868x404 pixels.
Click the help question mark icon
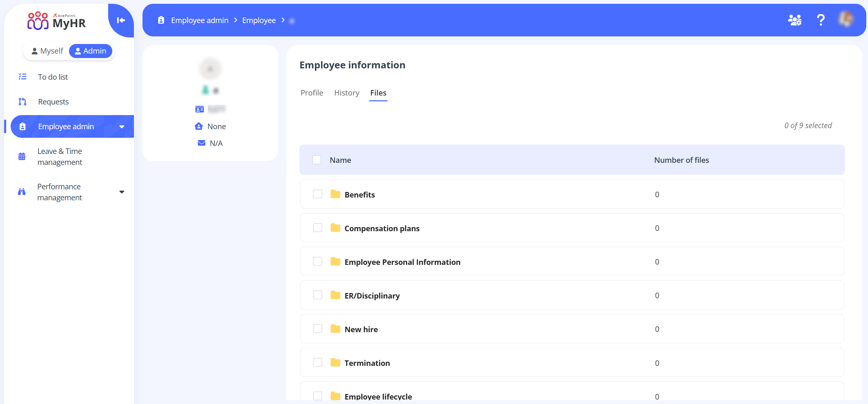click(821, 20)
